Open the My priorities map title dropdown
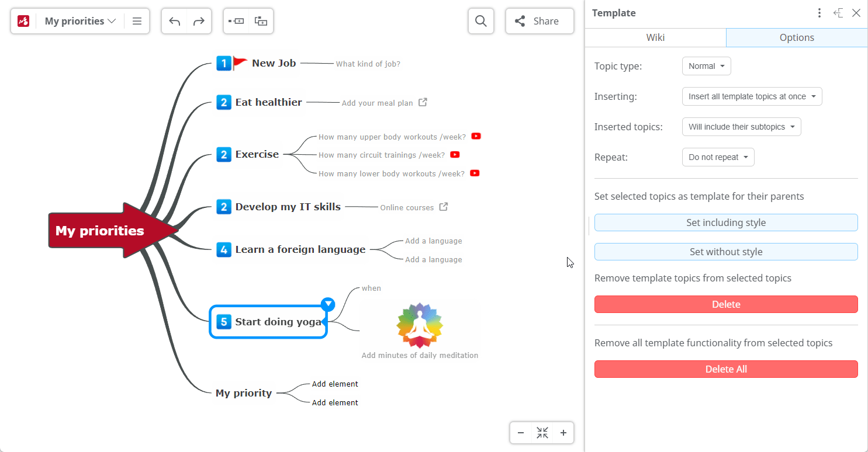 (80, 22)
